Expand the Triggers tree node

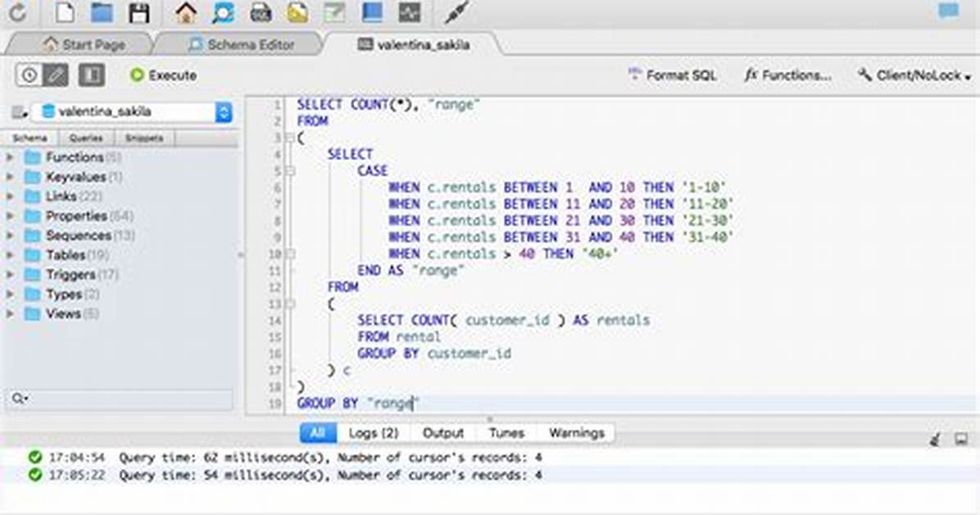click(x=10, y=274)
